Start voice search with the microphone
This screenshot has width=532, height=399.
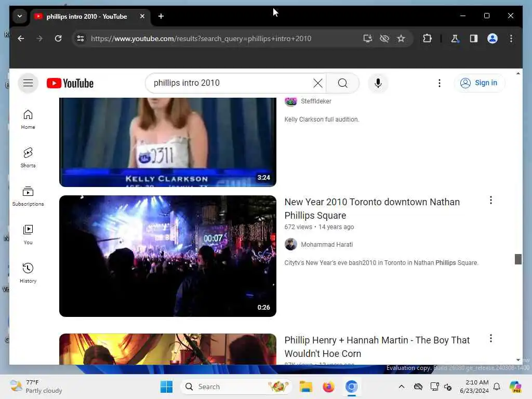click(378, 83)
